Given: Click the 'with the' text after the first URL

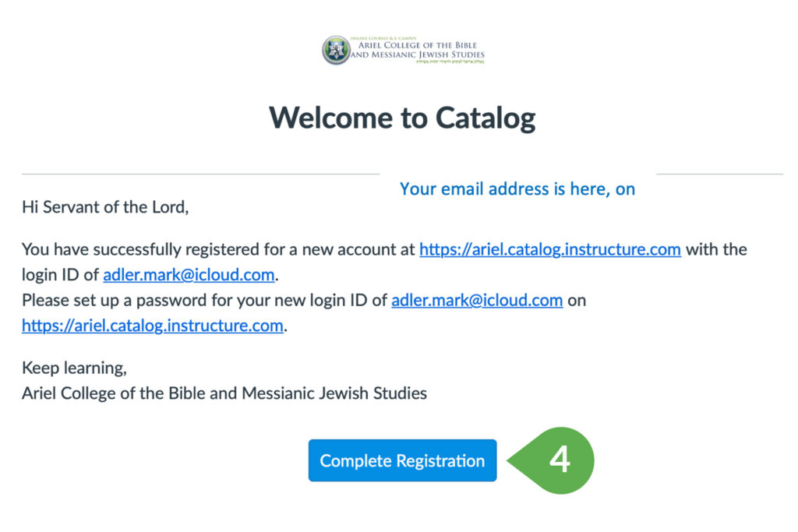Looking at the screenshot, I should [717, 249].
